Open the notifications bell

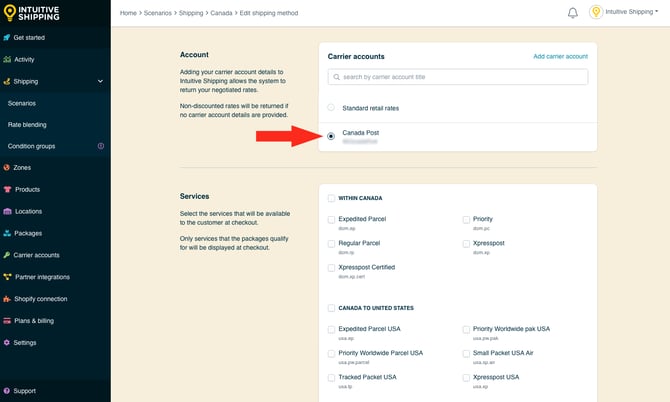tap(573, 13)
